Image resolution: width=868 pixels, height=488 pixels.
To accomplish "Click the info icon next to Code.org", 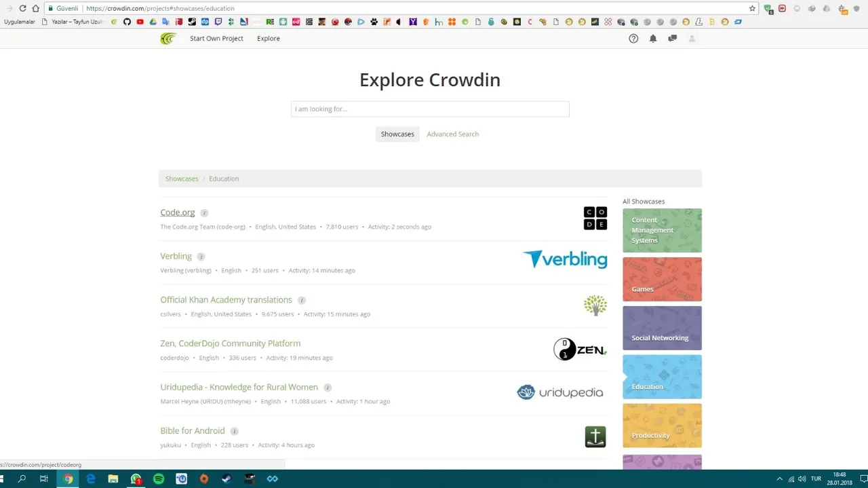I will [x=204, y=213].
